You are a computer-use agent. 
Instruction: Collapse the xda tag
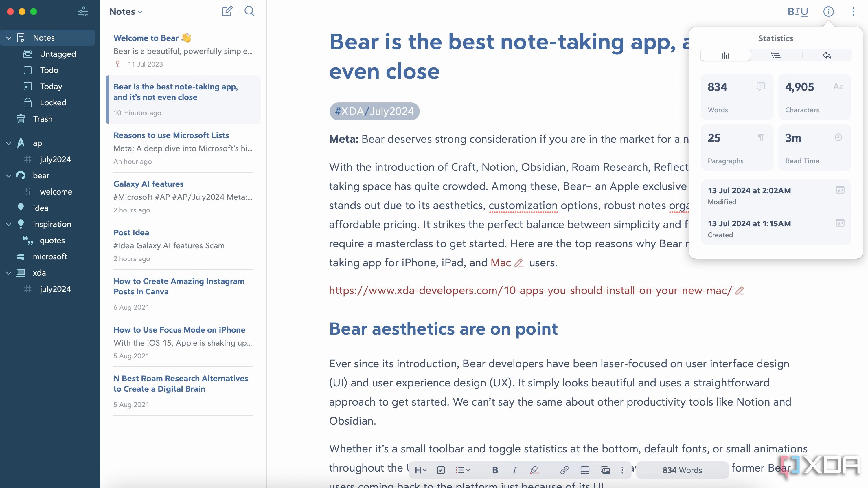point(9,273)
